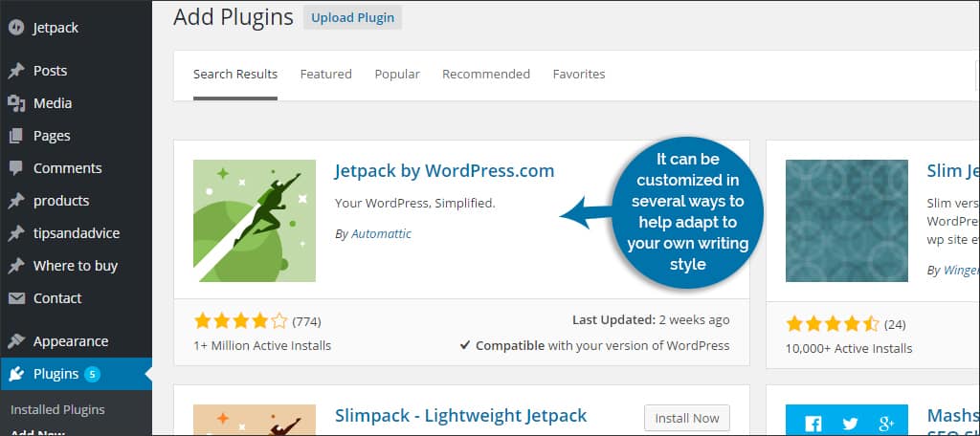This screenshot has width=980, height=436.
Task: Click '1+ Million Active Installs' text
Action: (x=262, y=346)
